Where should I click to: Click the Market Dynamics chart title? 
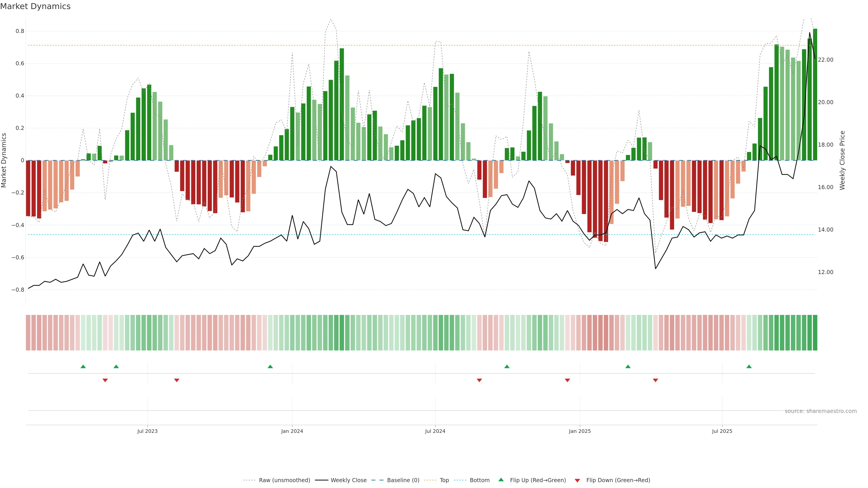[x=35, y=6]
